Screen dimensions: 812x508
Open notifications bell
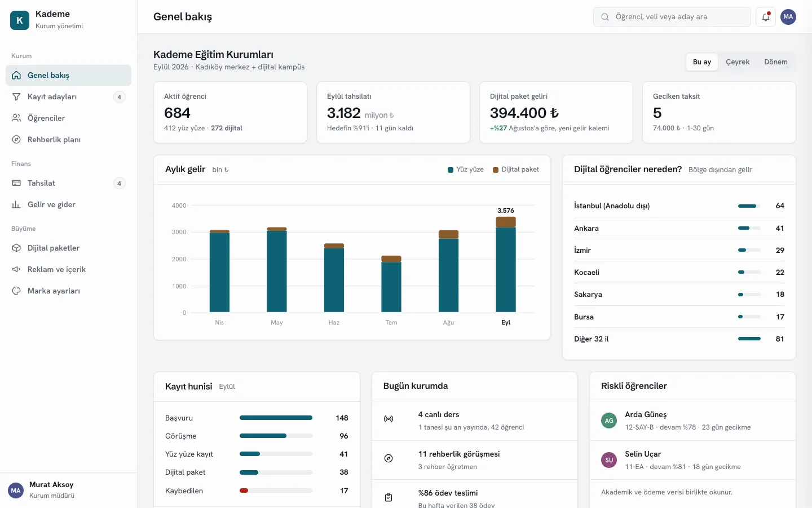766,17
